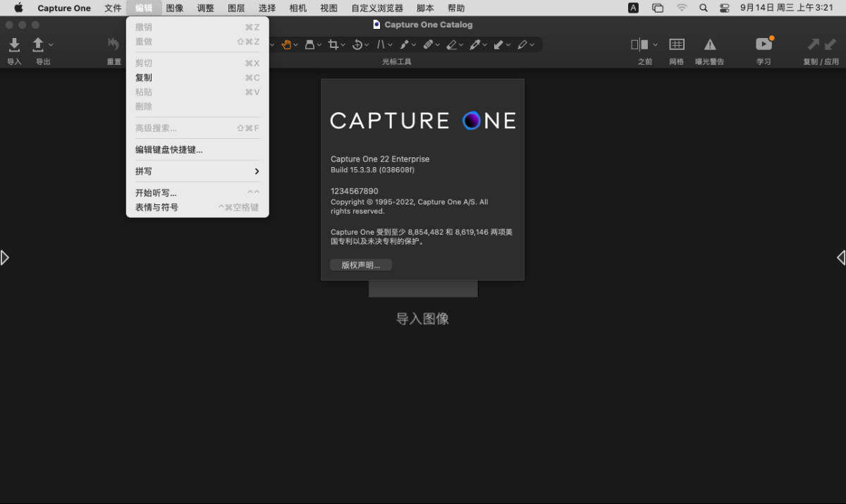Select the Crop cursor tool

click(x=333, y=44)
